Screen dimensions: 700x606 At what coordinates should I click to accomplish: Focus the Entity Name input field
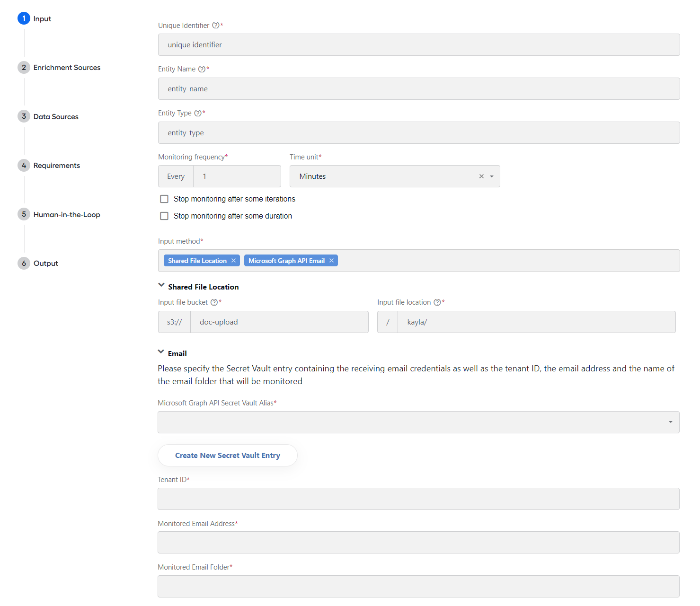(419, 89)
